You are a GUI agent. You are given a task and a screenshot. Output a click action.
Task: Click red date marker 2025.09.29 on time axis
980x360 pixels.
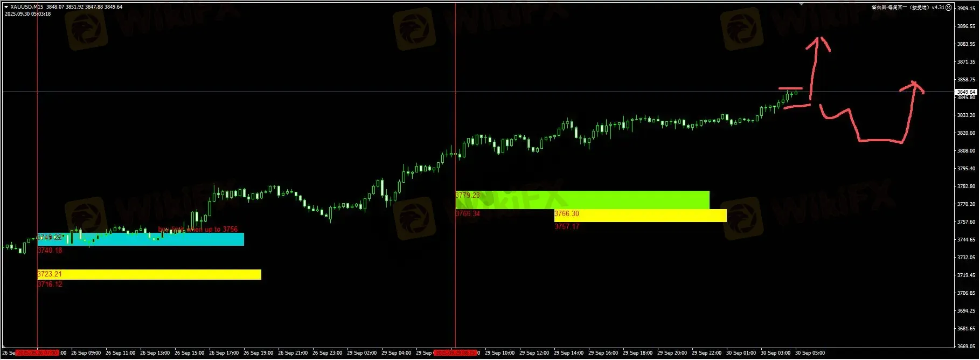tap(455, 353)
